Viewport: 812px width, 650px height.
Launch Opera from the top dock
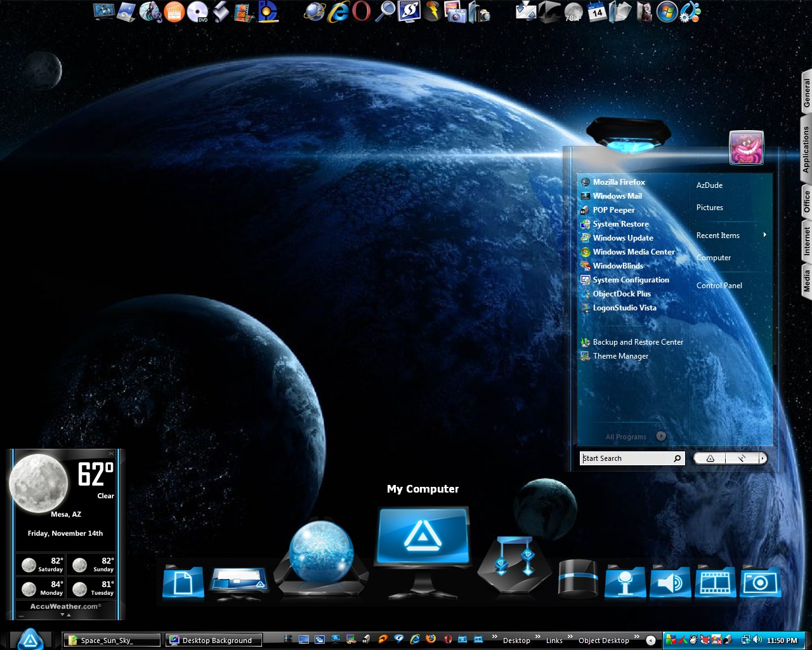click(x=361, y=11)
